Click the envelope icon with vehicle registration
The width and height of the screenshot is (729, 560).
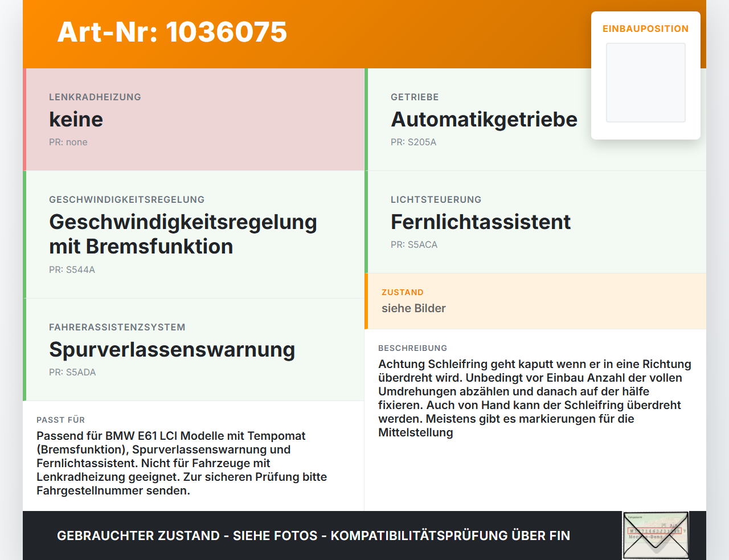point(656,536)
